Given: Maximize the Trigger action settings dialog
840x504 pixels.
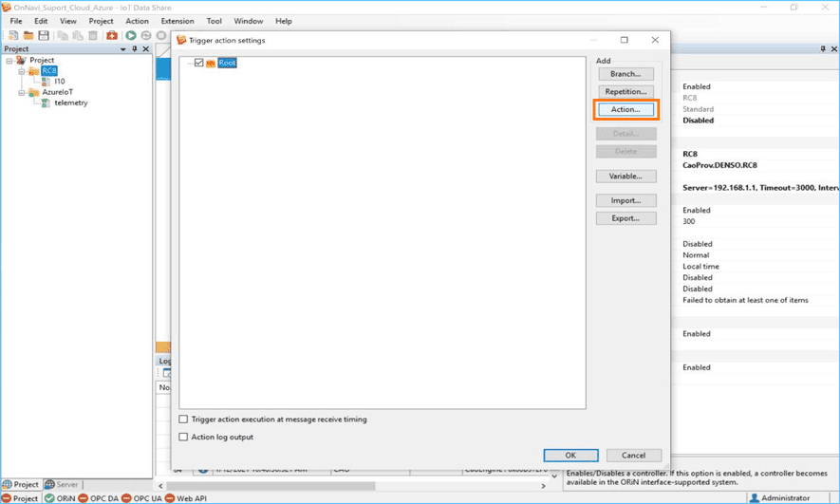Looking at the screenshot, I should coord(625,40).
